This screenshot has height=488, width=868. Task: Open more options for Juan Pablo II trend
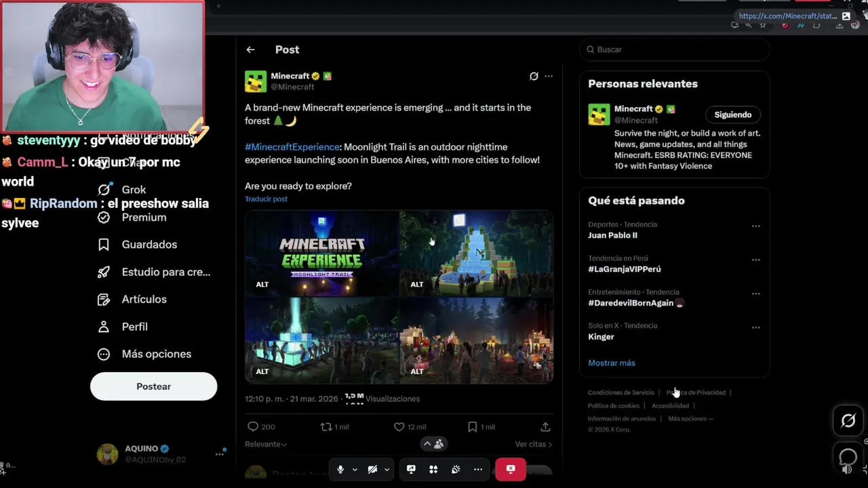pos(756,226)
